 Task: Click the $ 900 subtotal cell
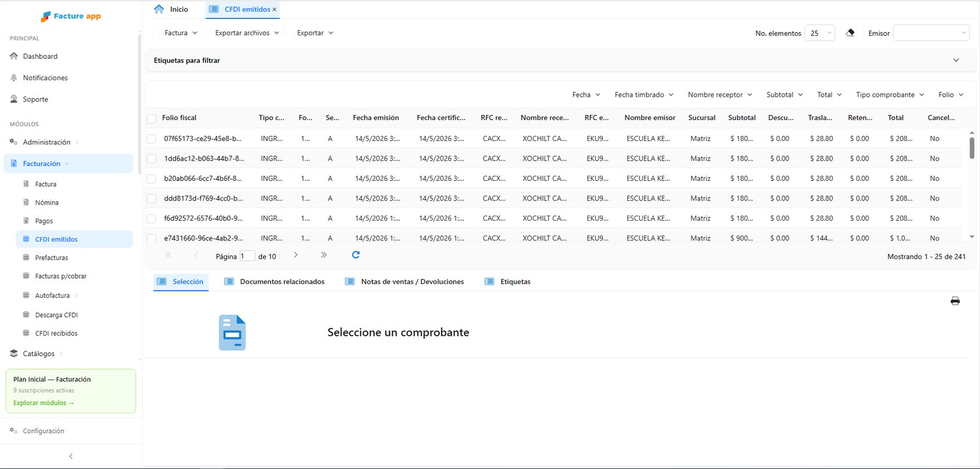pos(742,238)
